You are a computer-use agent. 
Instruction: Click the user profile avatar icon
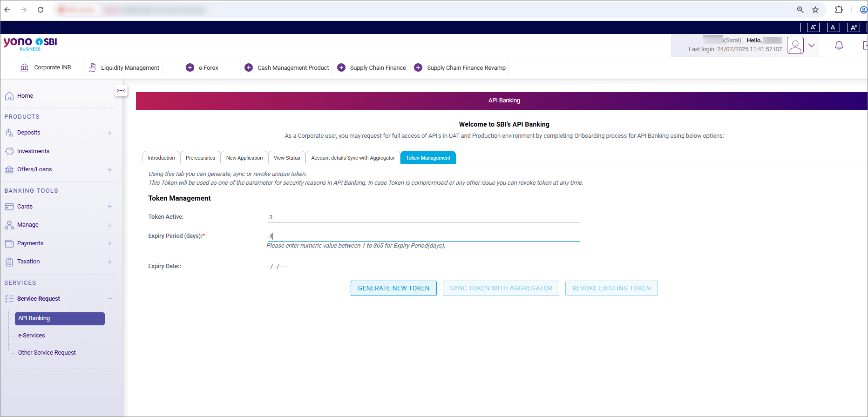tap(795, 45)
